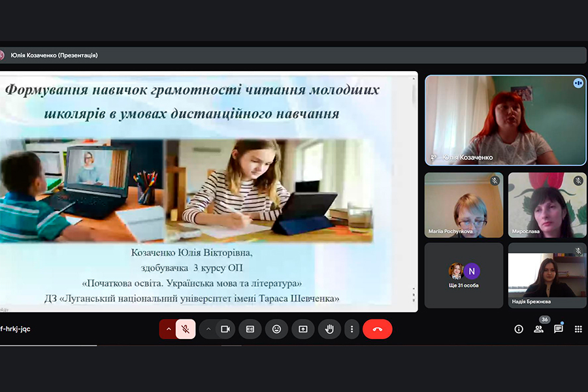
Task: Turn on captions button
Action: 250,329
